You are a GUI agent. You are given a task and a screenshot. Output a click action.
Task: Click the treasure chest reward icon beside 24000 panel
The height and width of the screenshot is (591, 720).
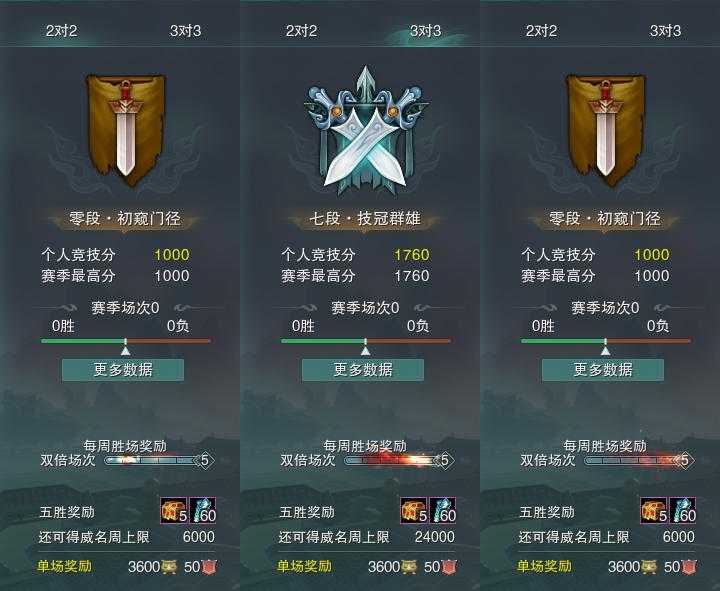point(413,511)
